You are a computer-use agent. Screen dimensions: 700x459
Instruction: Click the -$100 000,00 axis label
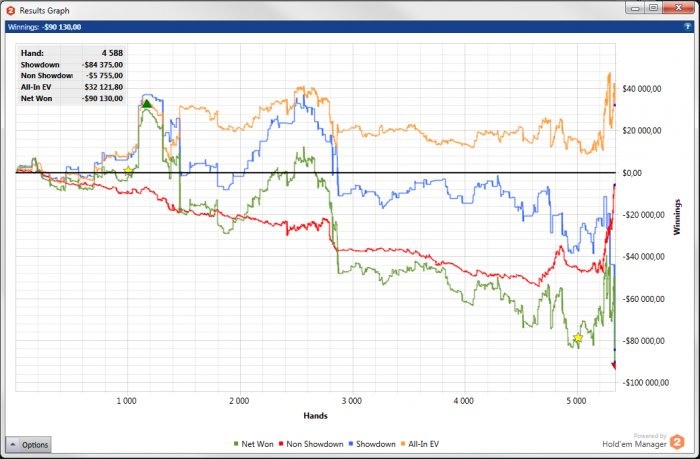tap(645, 383)
